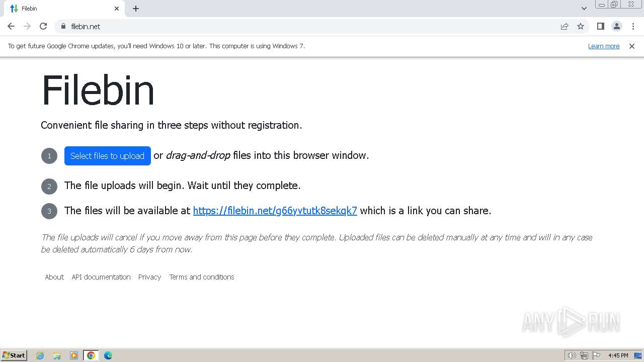Viewport: 644px width, 362px height.
Task: View site information via the padlock icon
Action: point(63,26)
